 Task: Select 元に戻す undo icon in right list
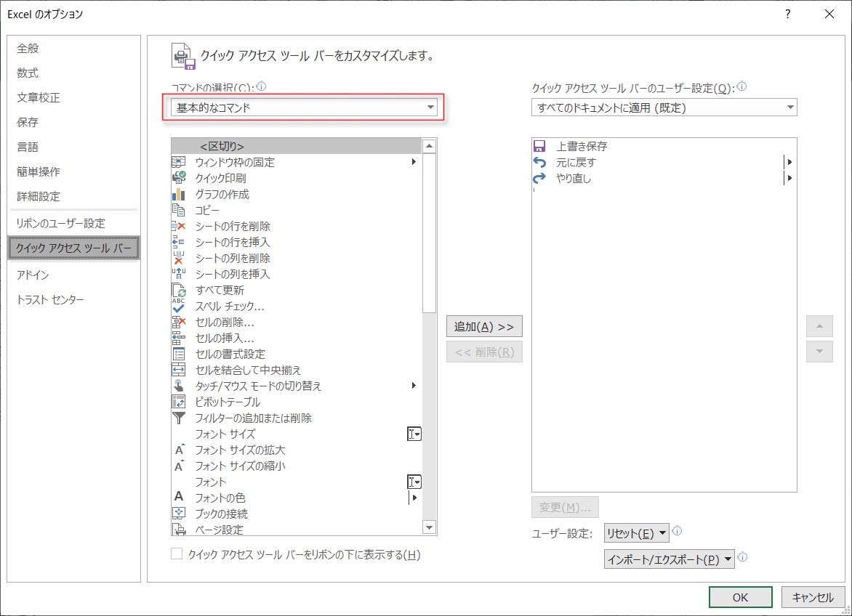click(x=539, y=162)
